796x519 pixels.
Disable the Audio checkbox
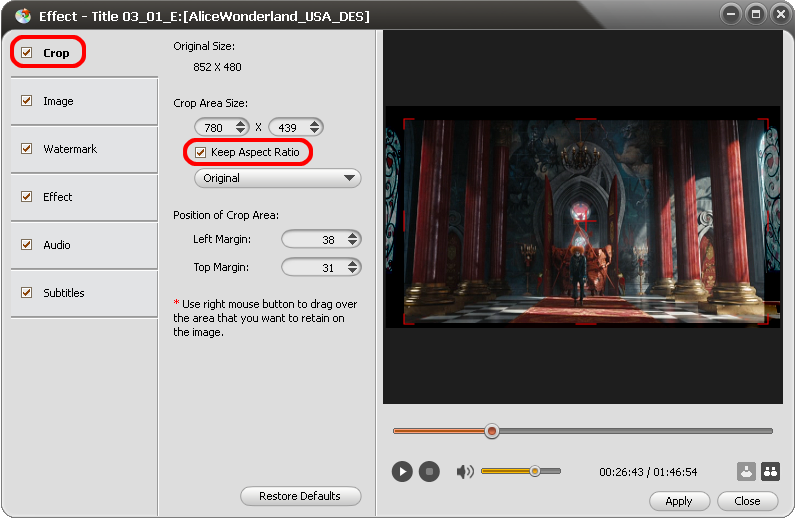point(26,244)
